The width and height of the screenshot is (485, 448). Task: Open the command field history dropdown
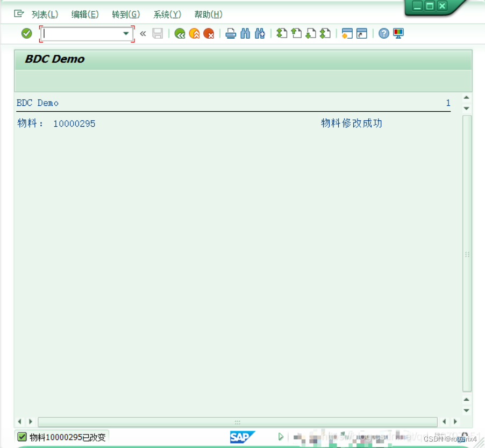coord(126,34)
